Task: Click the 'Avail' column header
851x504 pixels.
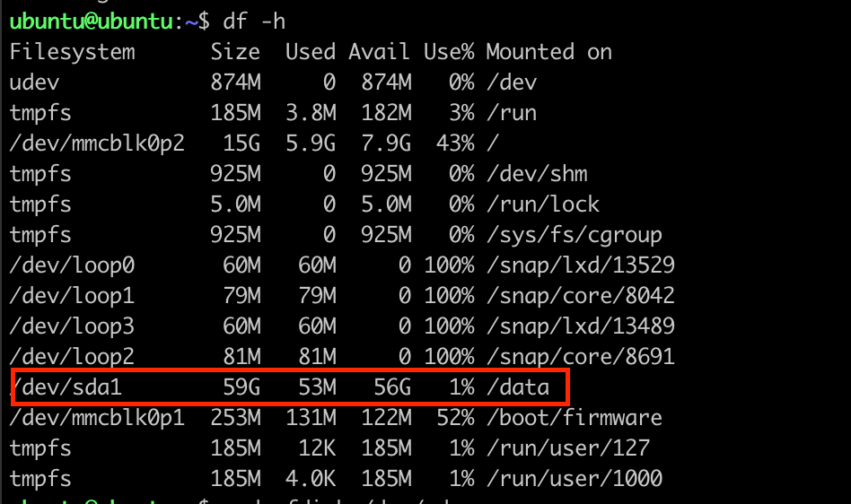Action: point(380,52)
